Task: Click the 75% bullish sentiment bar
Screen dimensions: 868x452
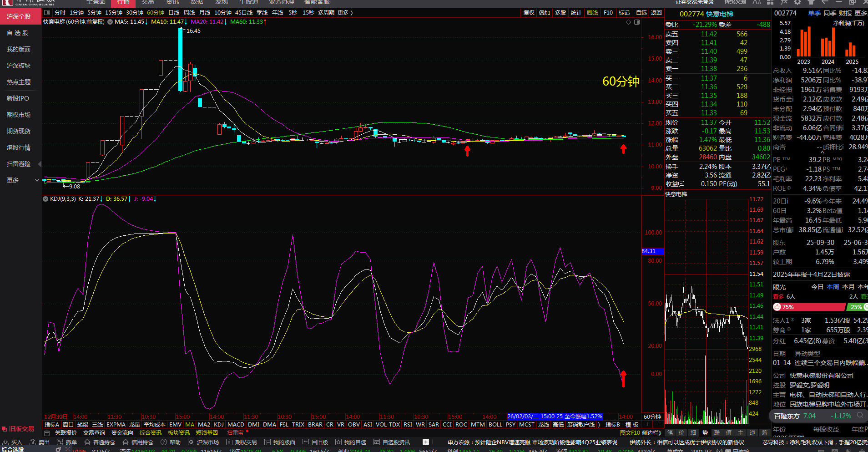Action: click(809, 307)
